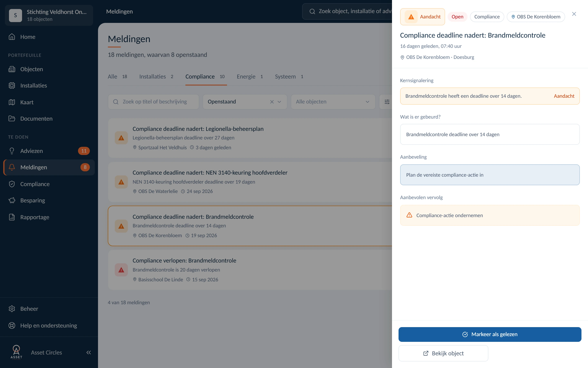The width and height of the screenshot is (588, 368).
Task: Expand the Openstaand status dropdown
Action: point(279,102)
